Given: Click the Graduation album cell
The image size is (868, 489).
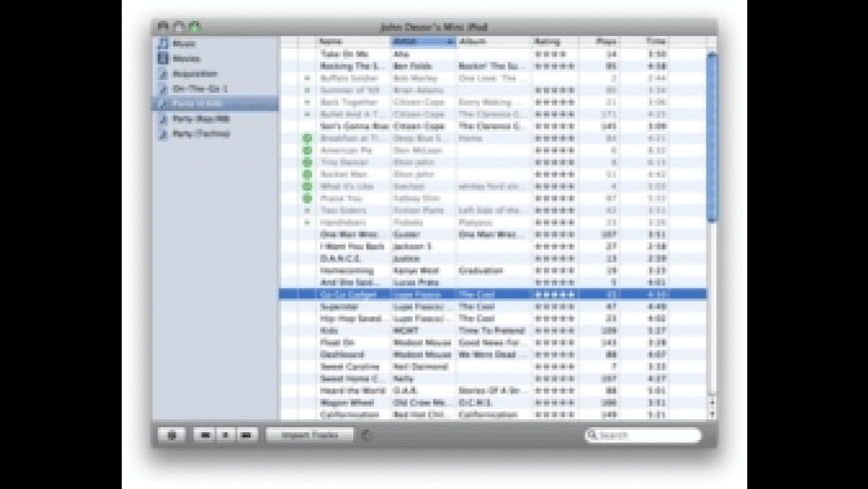Looking at the screenshot, I should coord(481,270).
